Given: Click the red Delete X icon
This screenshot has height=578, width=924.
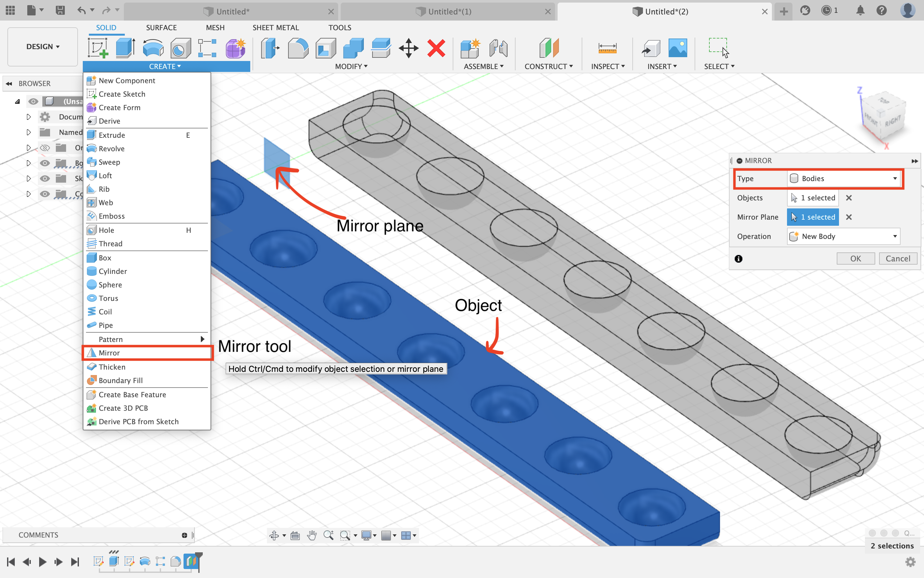Looking at the screenshot, I should 436,48.
